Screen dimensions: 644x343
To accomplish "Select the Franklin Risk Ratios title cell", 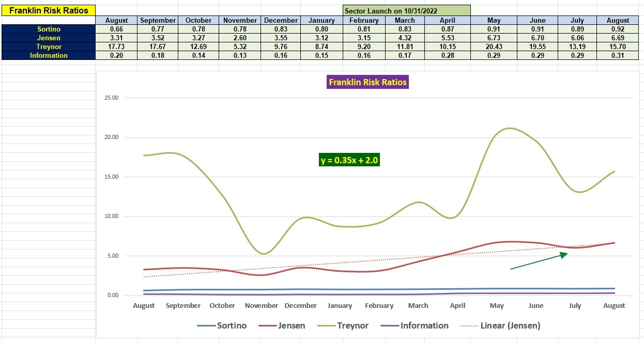I will [49, 10].
